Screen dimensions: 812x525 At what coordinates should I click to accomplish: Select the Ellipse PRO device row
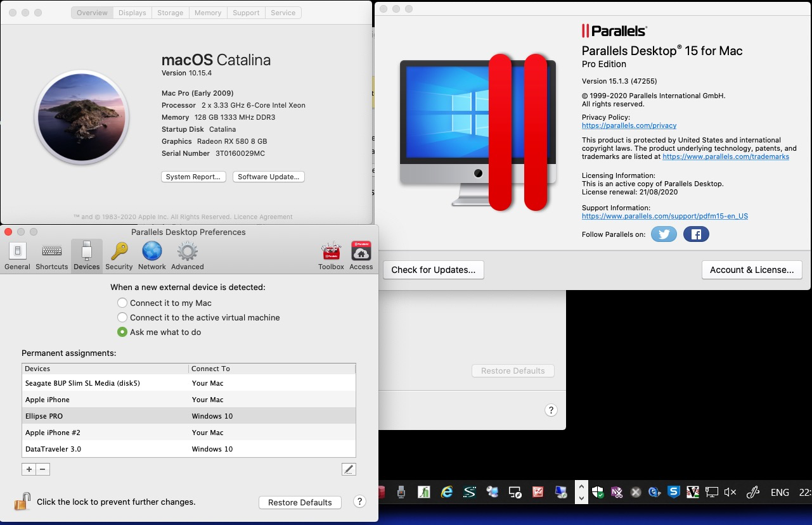click(189, 416)
